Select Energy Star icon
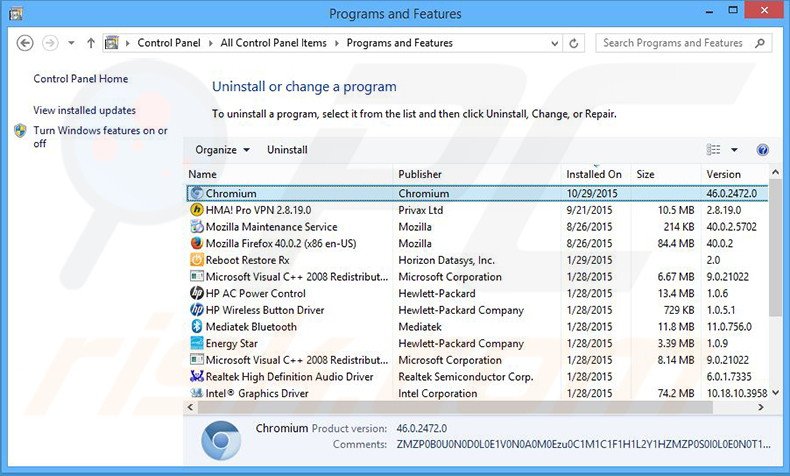790x476 pixels. click(196, 343)
